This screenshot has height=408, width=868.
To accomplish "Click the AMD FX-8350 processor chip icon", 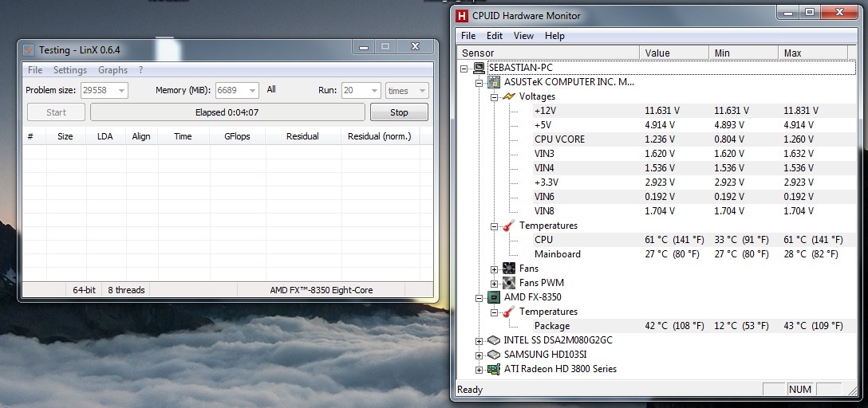I will [x=494, y=297].
